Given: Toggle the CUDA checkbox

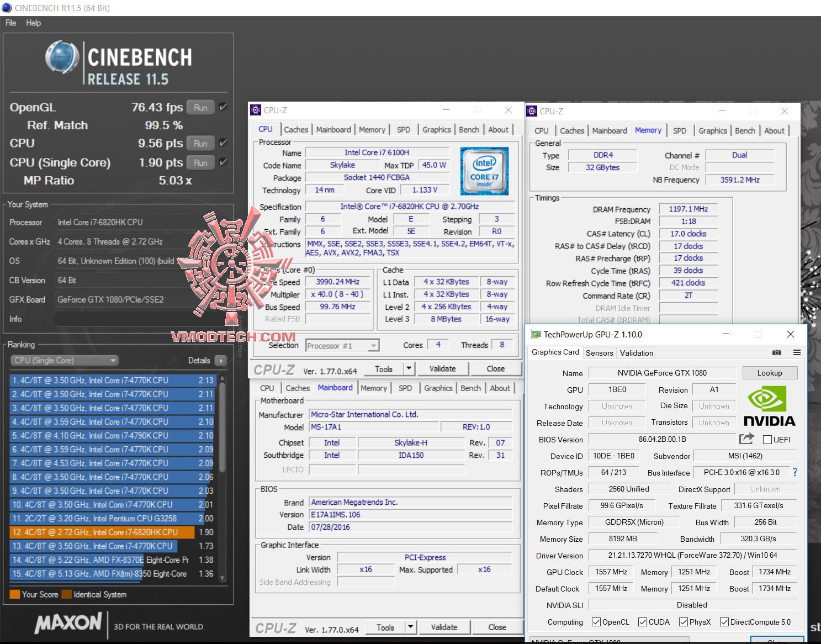Looking at the screenshot, I should pyautogui.click(x=643, y=622).
